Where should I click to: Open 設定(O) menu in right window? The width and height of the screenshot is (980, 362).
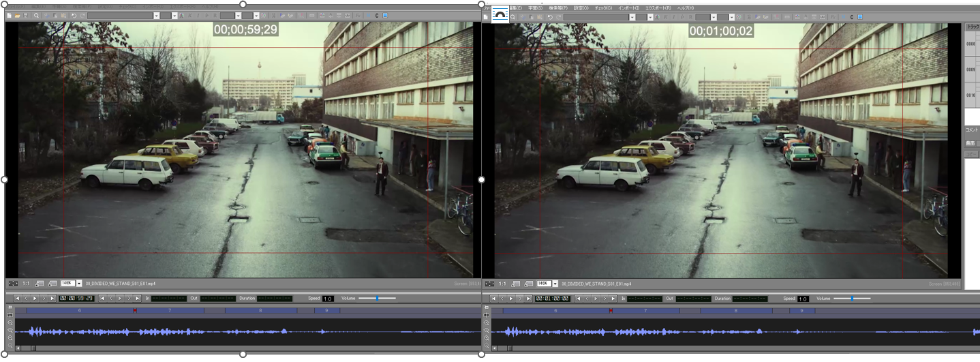581,8
